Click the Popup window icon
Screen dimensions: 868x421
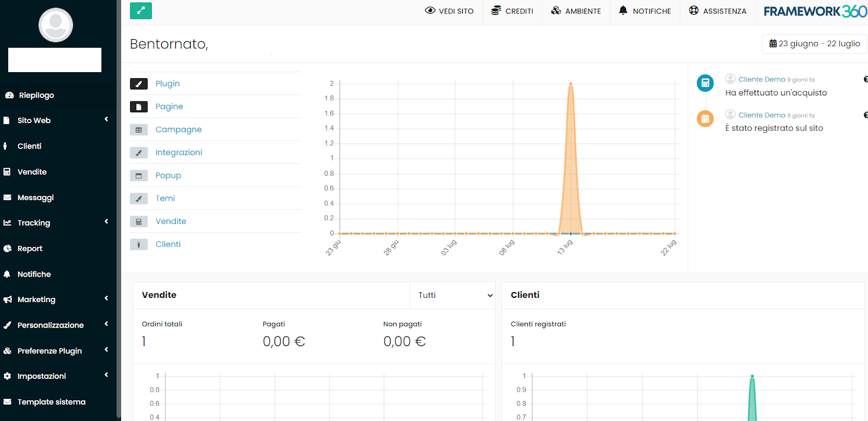(139, 176)
